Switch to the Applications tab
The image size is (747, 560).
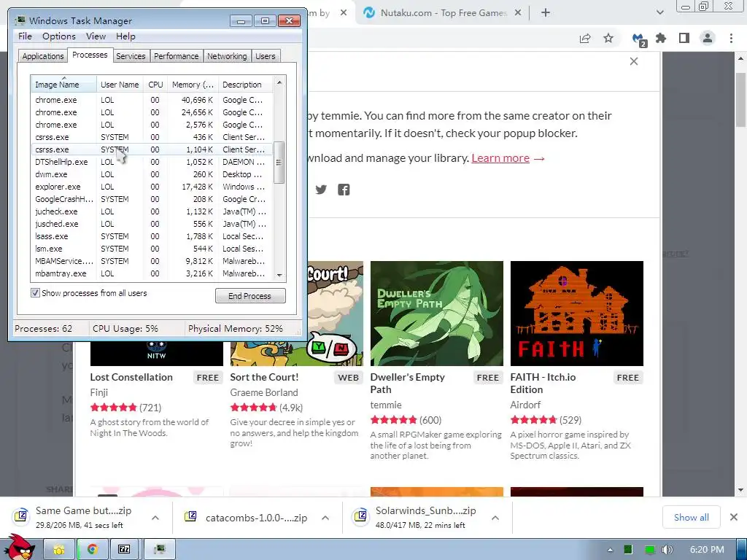coord(43,56)
